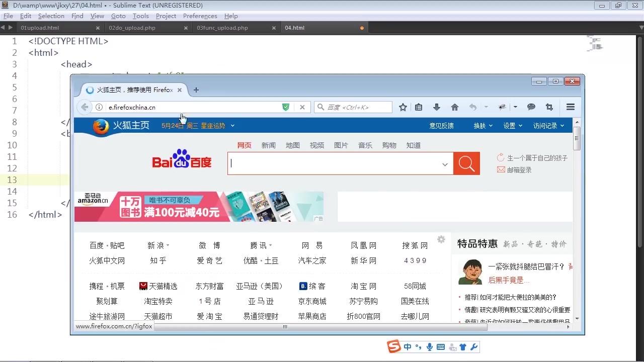The width and height of the screenshot is (644, 362).
Task: Open the bookmarks list icon
Action: 419,107
